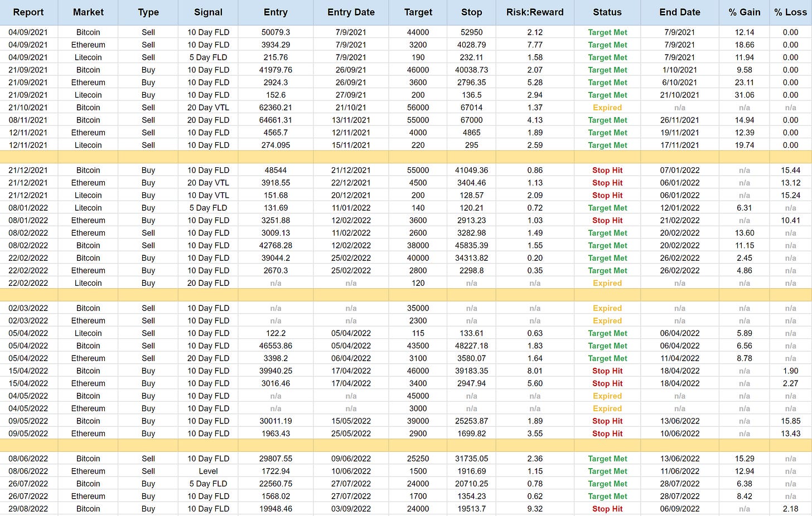
Task: Select entry value 22560.75
Action: 275,484
